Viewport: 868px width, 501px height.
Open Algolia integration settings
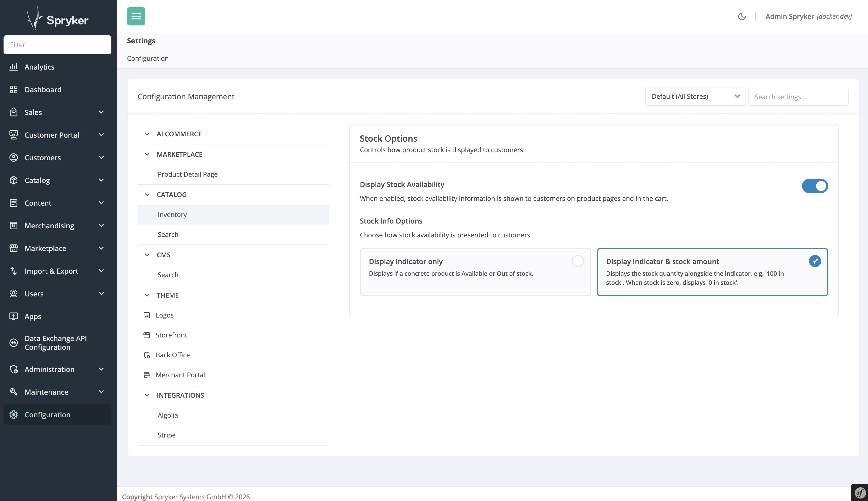168,415
